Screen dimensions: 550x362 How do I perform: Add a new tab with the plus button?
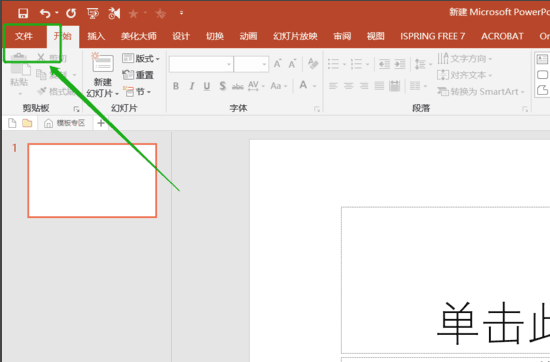(x=101, y=123)
